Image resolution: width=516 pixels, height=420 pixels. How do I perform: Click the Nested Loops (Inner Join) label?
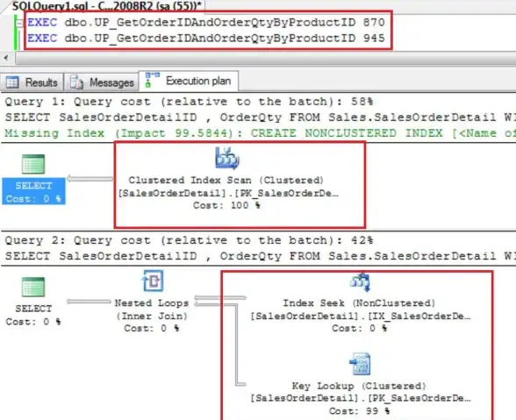(x=152, y=310)
